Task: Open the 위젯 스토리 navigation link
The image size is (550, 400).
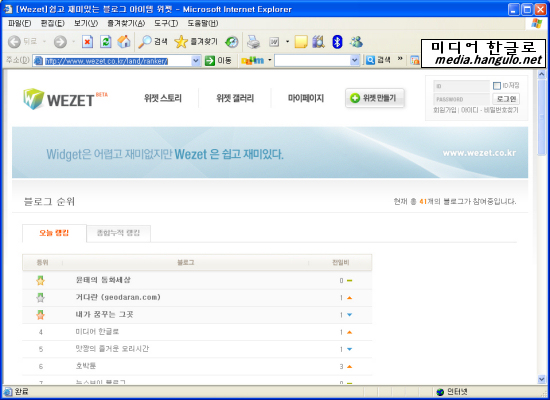Action: 163,98
